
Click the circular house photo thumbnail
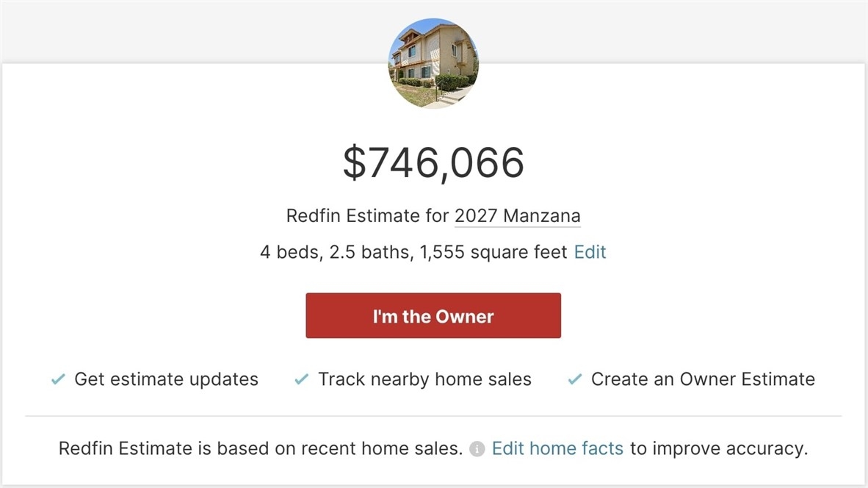(x=433, y=63)
